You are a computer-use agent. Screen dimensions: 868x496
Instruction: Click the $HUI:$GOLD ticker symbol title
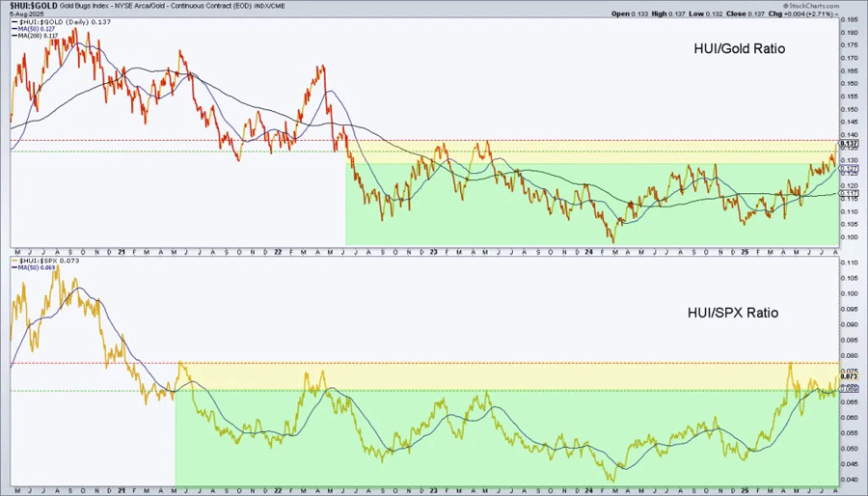click(32, 7)
